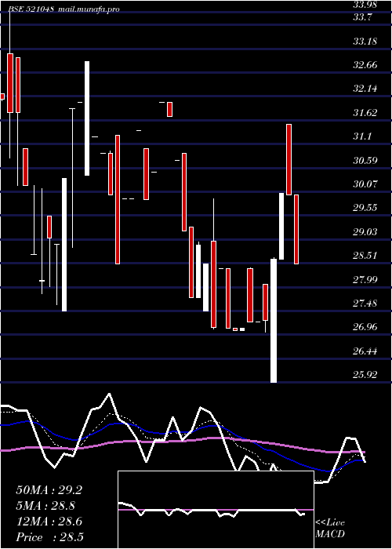Select the 33.7 price axis label
This screenshot has width=392, height=549.
point(362,17)
